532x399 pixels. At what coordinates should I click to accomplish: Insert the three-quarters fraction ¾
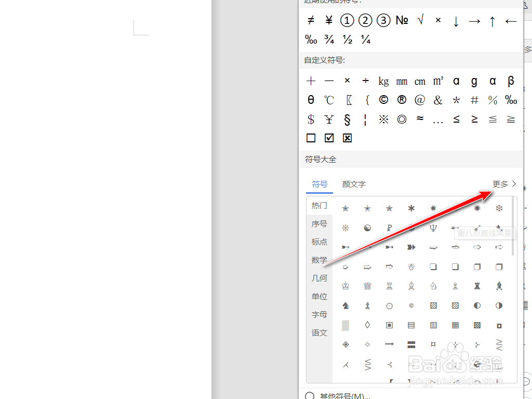point(329,39)
